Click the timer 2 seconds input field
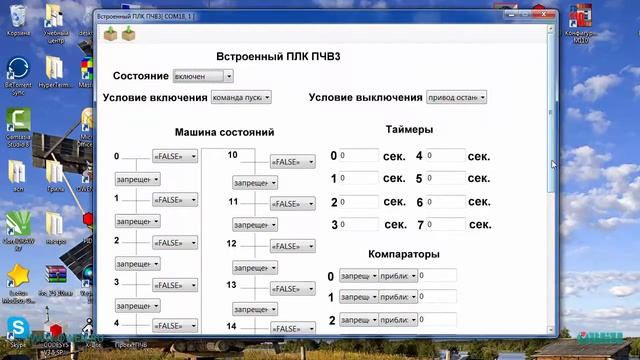 point(358,202)
